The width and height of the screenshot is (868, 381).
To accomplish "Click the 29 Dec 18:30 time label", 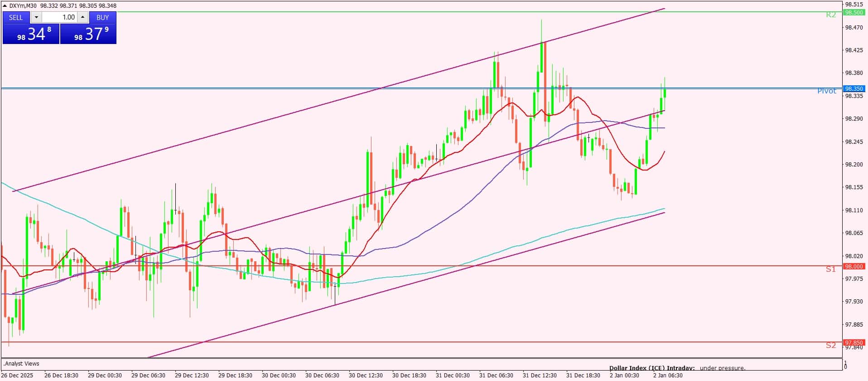I will point(235,375).
